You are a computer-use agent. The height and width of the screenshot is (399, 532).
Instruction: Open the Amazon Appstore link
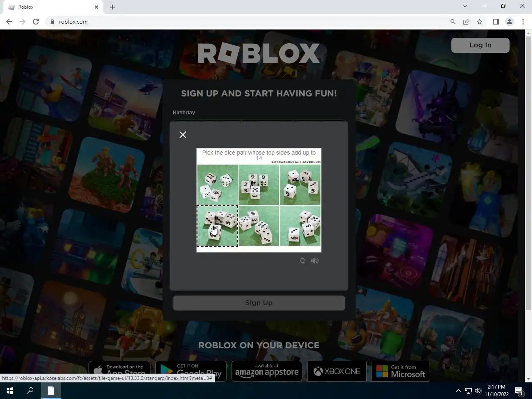(267, 371)
